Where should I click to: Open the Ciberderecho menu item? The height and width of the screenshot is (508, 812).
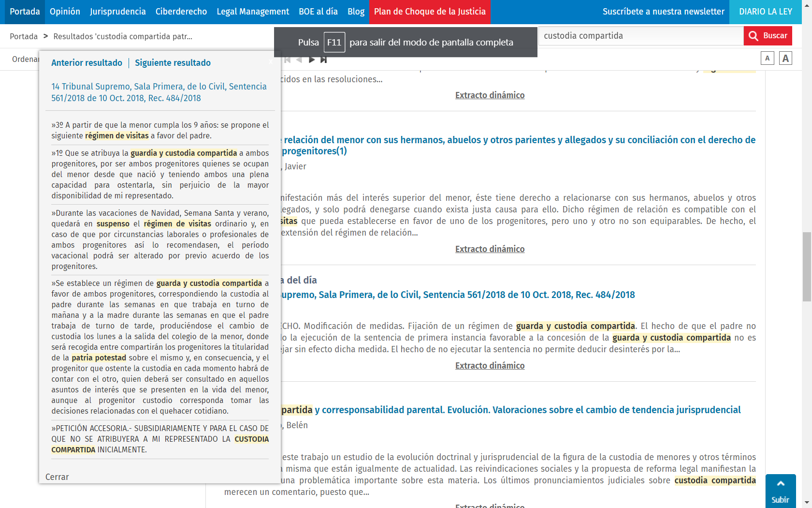pos(181,12)
